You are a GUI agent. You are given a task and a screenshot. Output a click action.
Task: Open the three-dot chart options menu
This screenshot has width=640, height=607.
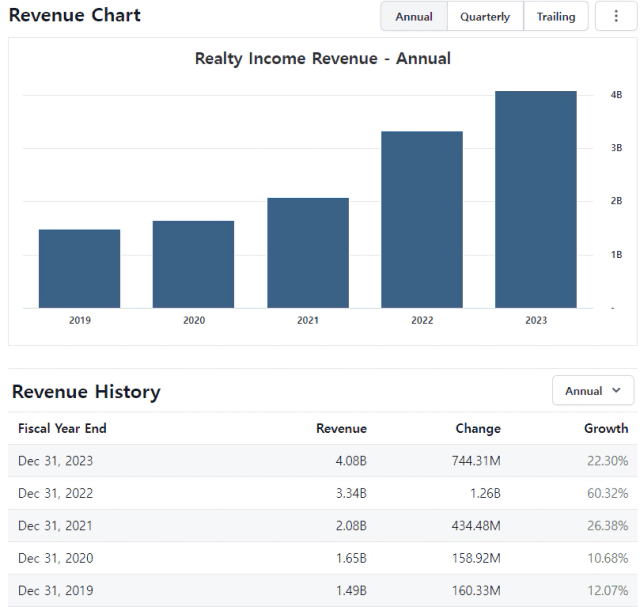click(x=616, y=16)
